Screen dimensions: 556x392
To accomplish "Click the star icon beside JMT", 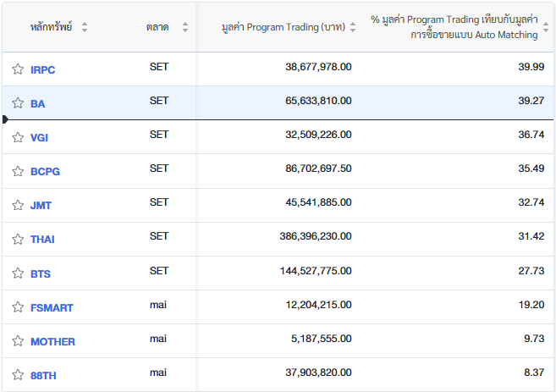I will tap(18, 205).
